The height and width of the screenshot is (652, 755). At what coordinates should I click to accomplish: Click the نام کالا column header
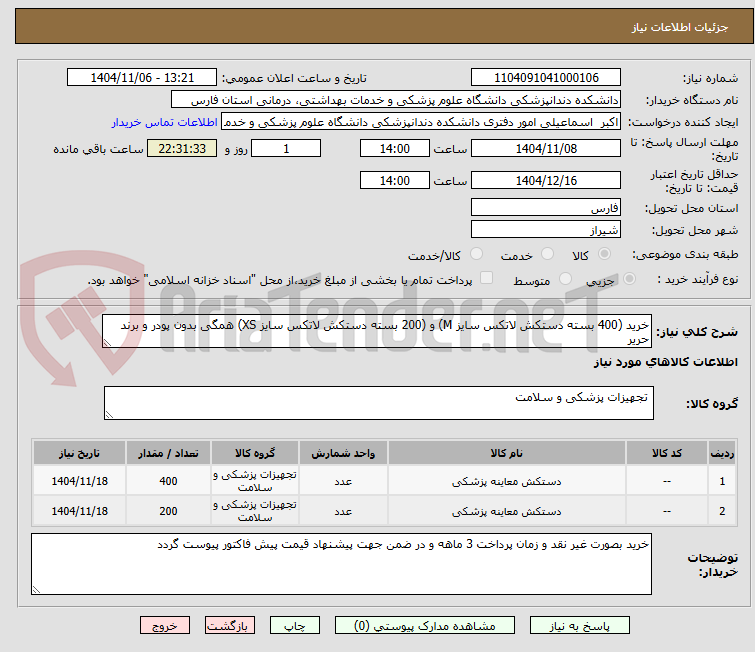tap(507, 453)
